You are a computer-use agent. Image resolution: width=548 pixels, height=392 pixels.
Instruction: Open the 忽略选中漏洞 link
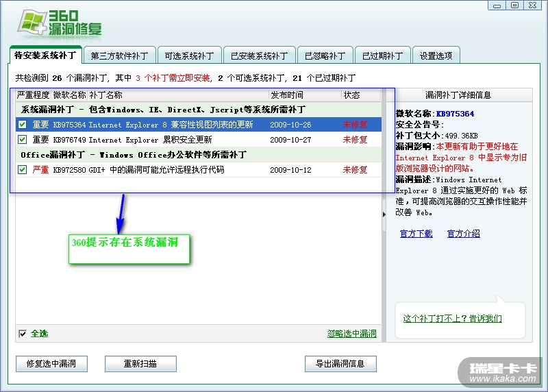[351, 334]
